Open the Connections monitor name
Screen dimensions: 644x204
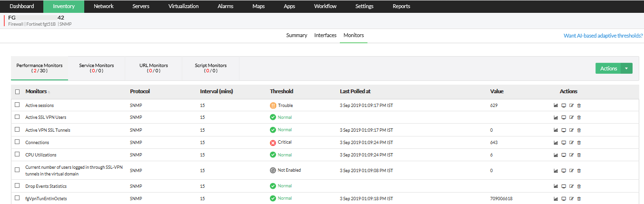(37, 143)
